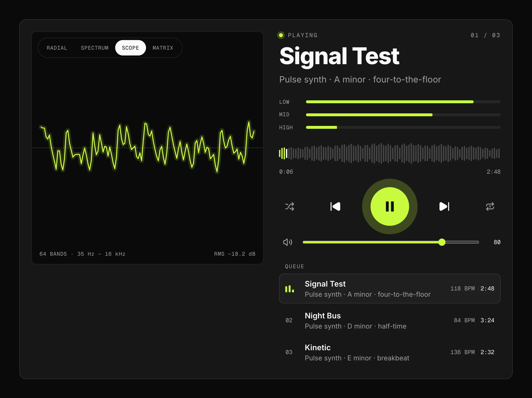Toggle repeat mode
Screen dimensions: 532x398
point(490,206)
